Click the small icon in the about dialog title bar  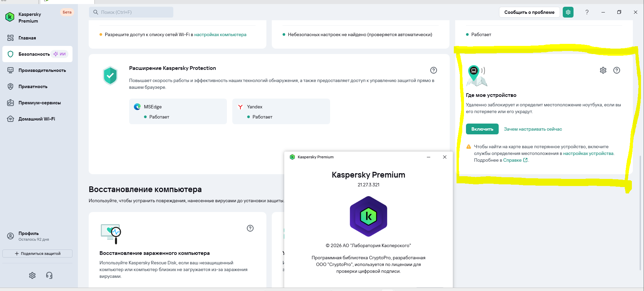[x=292, y=157]
